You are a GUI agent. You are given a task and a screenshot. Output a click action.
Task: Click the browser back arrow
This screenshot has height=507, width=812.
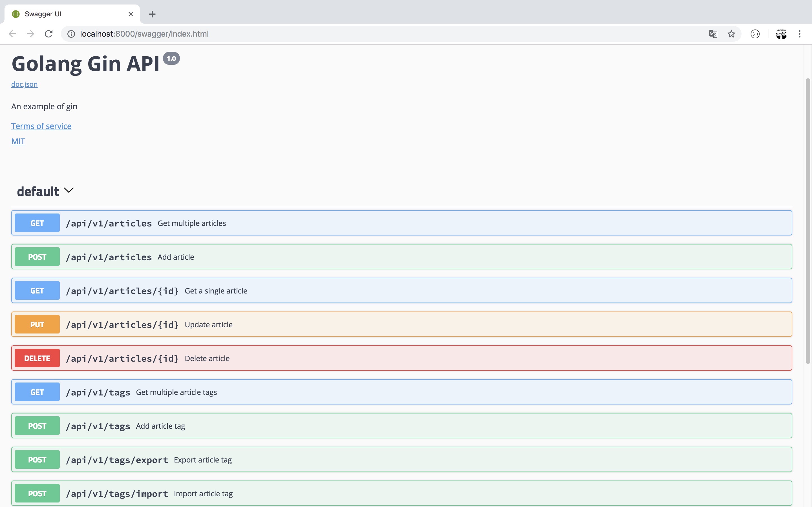pyautogui.click(x=12, y=34)
